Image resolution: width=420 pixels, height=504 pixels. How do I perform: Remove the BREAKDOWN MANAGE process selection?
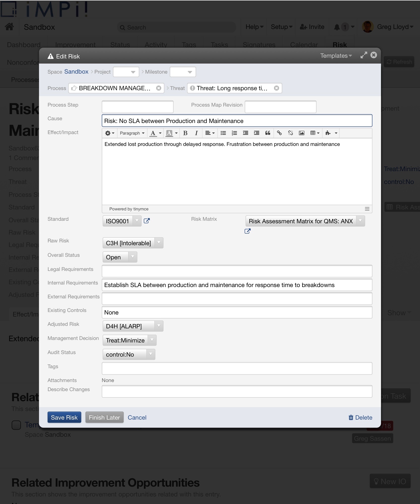159,88
